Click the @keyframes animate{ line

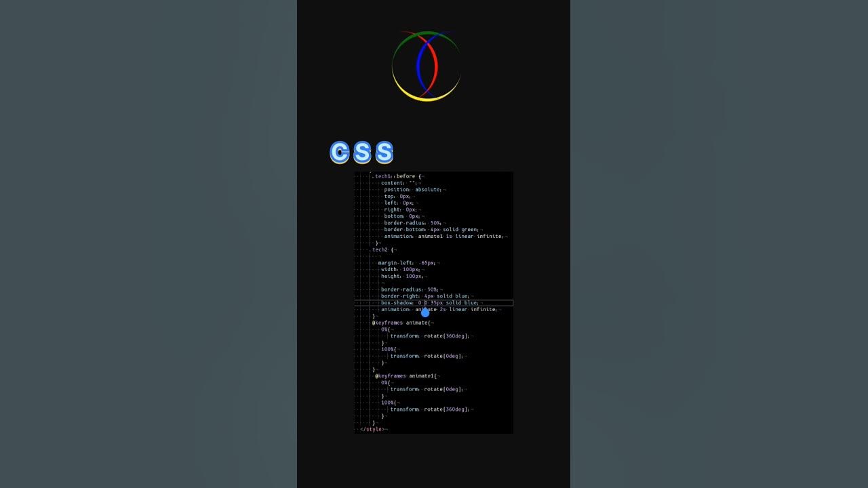(x=402, y=323)
